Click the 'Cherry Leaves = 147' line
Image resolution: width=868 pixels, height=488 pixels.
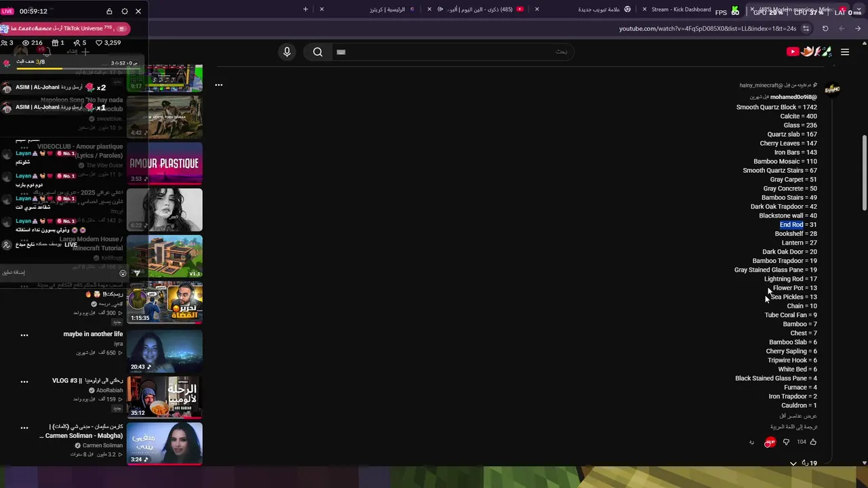pos(788,144)
